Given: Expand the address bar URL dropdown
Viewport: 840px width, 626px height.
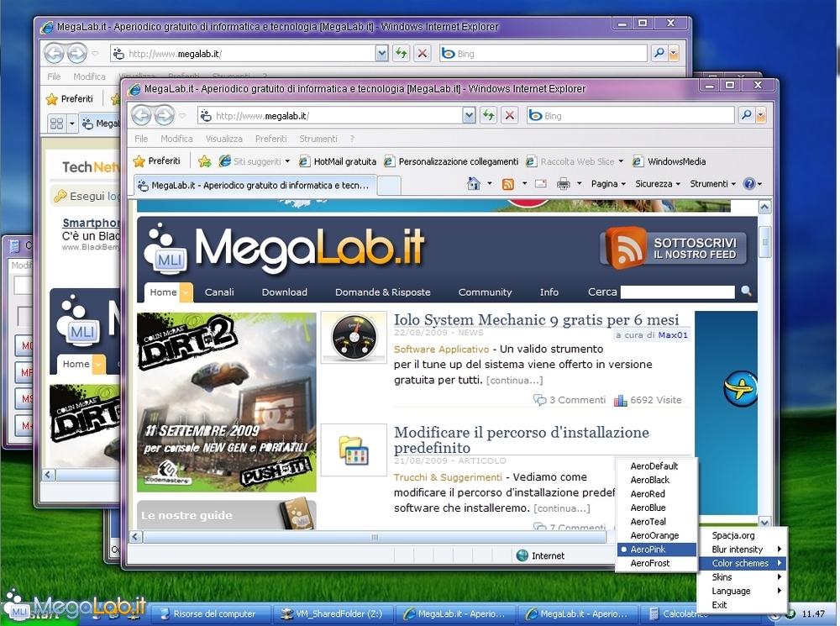Looking at the screenshot, I should click(470, 116).
